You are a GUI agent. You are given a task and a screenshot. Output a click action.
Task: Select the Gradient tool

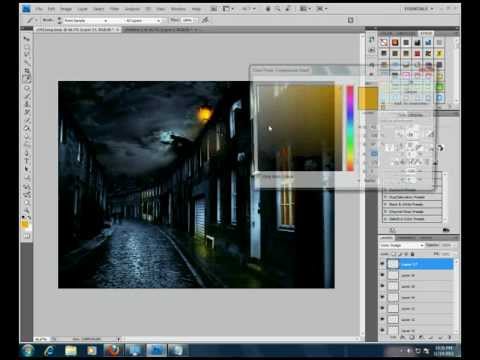point(27,128)
